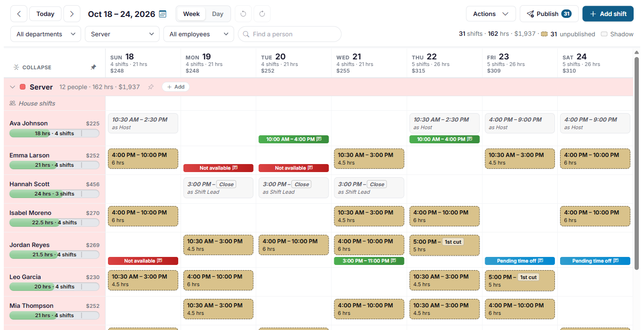This screenshot has width=644, height=330.
Task: Switch to Day view
Action: point(218,14)
